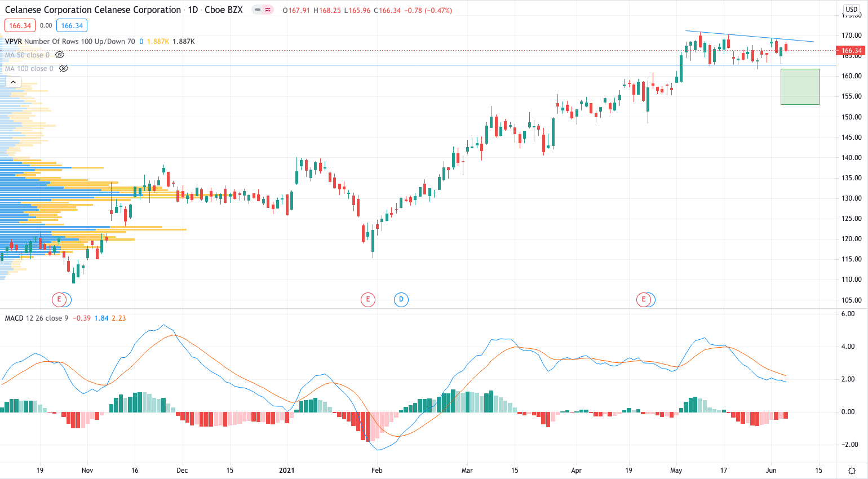
Task: Click the red 166.34 last price axis label
Action: point(852,51)
